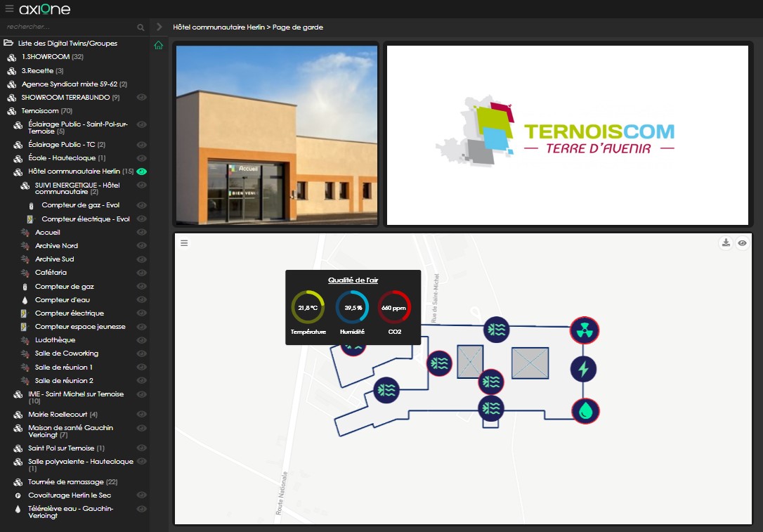This screenshot has width=763, height=532.
Task: Open the map widget hamburger menu
Action: 184,243
